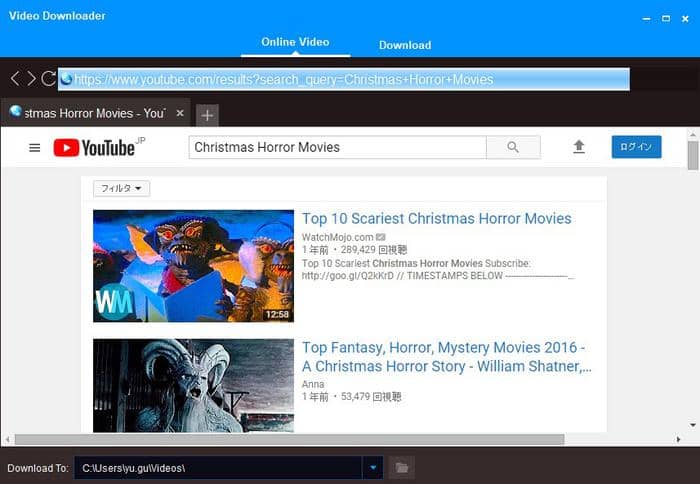Click the YouTube search magnifier button
The height and width of the screenshot is (484, 700).
(x=513, y=147)
